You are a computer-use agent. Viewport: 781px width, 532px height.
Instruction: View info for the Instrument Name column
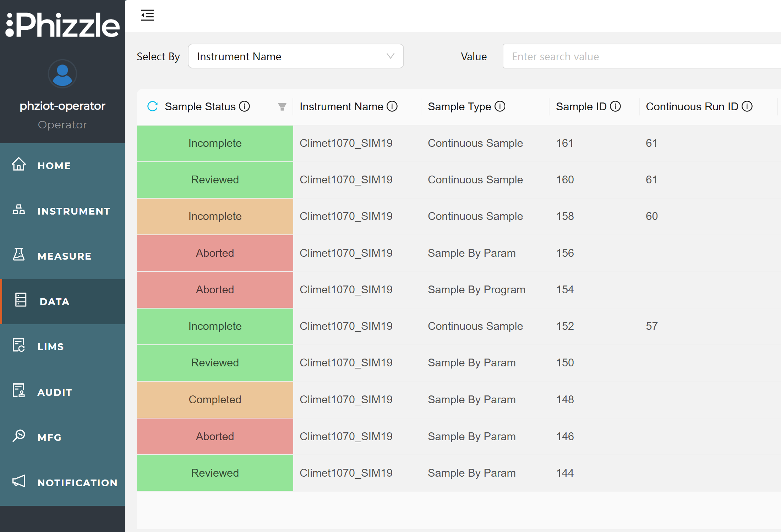(x=392, y=106)
